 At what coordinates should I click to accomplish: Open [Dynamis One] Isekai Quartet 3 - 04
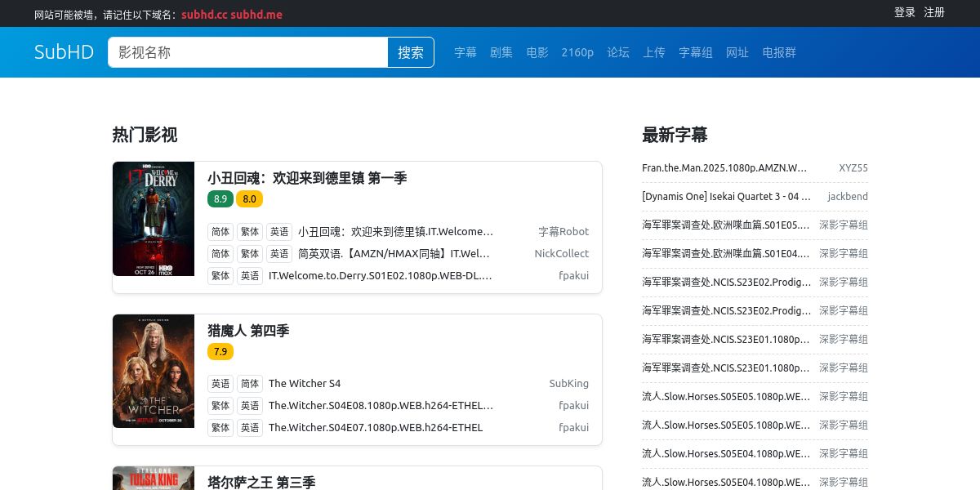click(727, 197)
